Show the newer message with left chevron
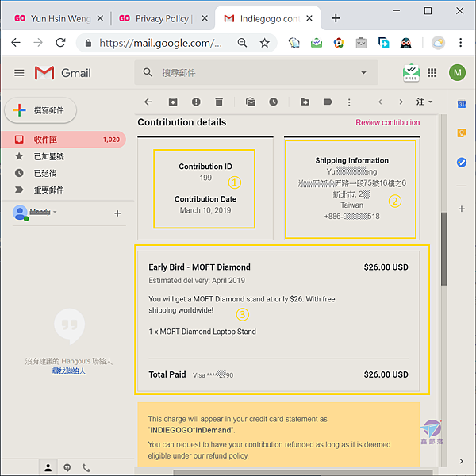Screen dimensions: 476x476 [380, 102]
